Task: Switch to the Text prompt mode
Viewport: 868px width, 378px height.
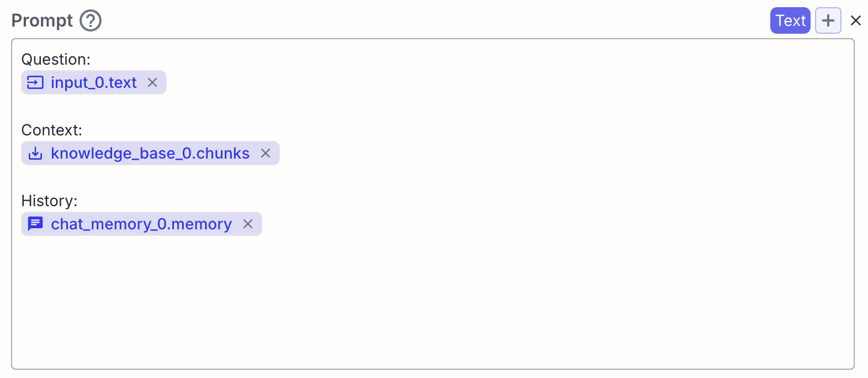Action: (x=790, y=20)
